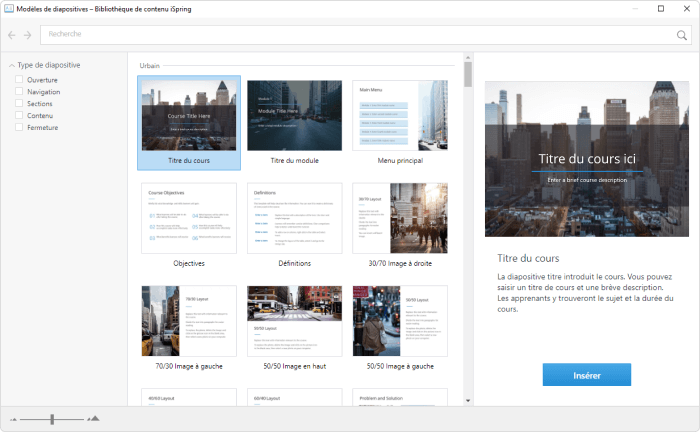Go back with the left arrow
The height and width of the screenshot is (432, 700).
tap(12, 35)
